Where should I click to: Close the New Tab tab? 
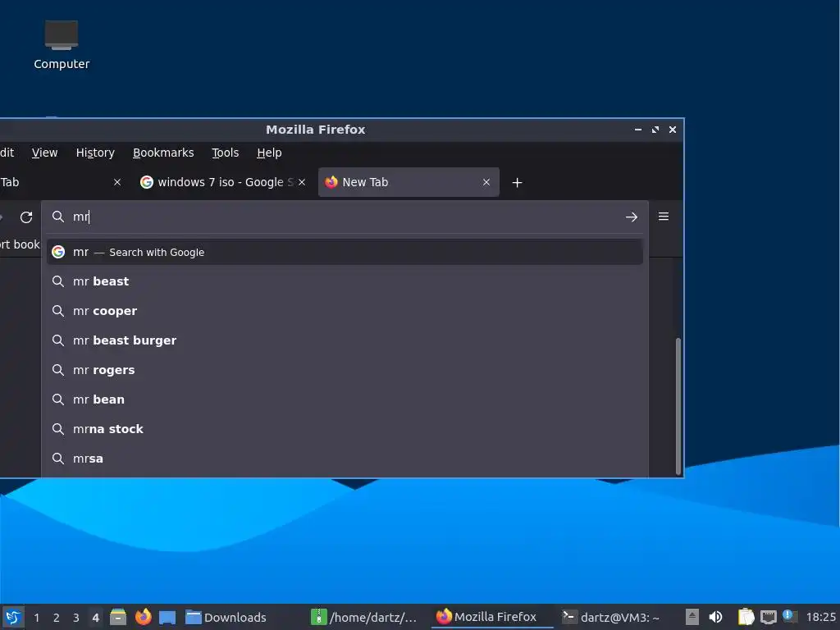click(x=486, y=182)
